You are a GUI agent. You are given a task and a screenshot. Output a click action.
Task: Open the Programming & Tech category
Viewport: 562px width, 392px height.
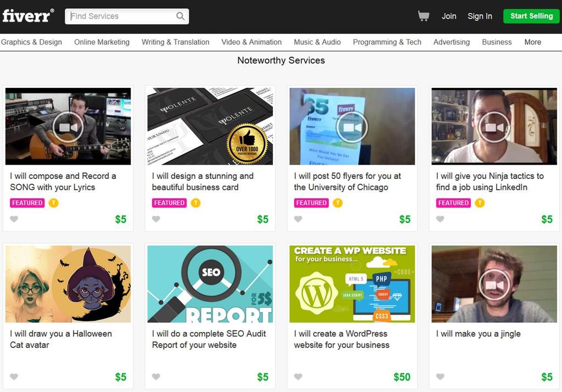(x=387, y=42)
